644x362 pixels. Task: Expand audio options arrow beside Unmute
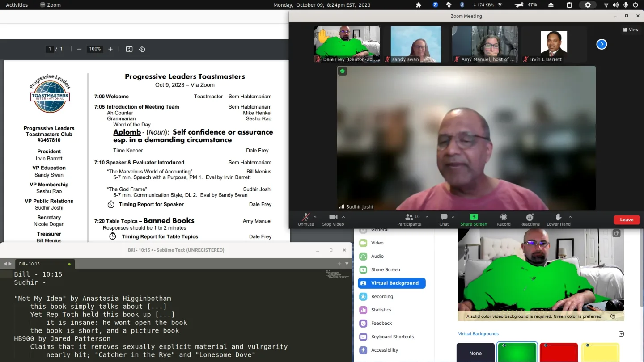(x=315, y=217)
